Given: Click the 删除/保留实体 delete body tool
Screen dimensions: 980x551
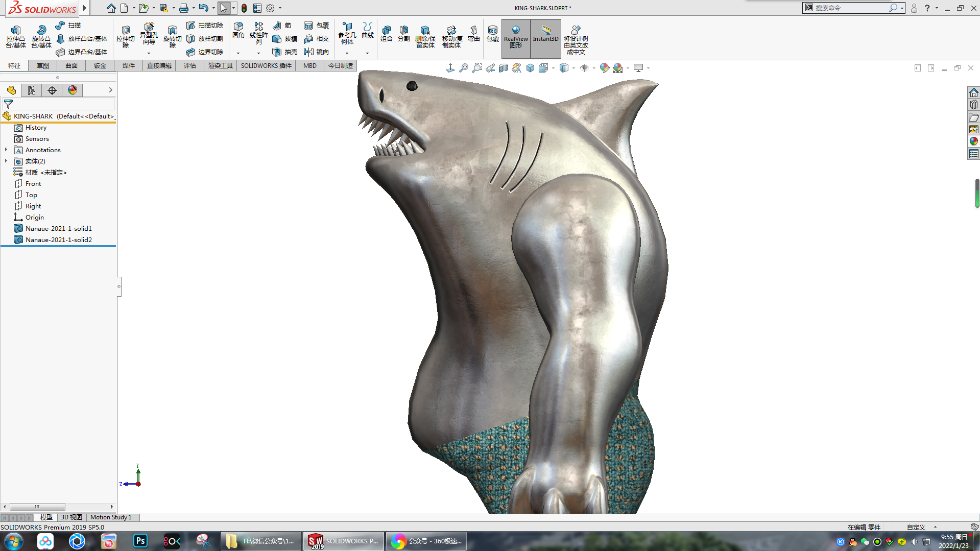Looking at the screenshot, I should tap(425, 37).
